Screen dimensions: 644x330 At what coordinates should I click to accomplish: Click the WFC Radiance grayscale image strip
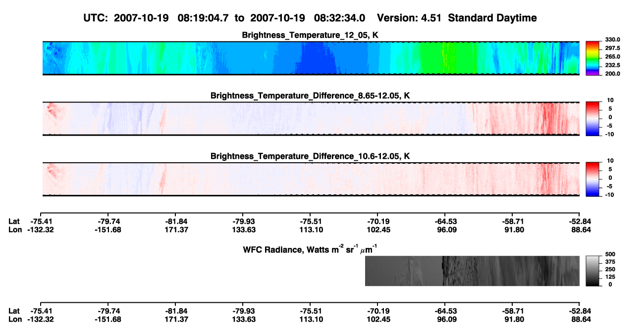tap(472, 271)
